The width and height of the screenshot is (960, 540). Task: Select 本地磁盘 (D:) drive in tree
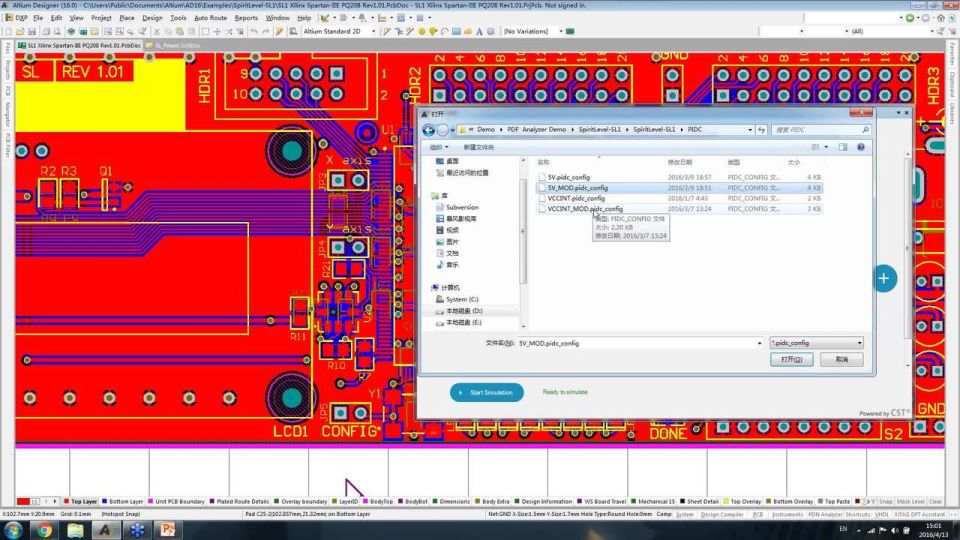click(x=463, y=311)
